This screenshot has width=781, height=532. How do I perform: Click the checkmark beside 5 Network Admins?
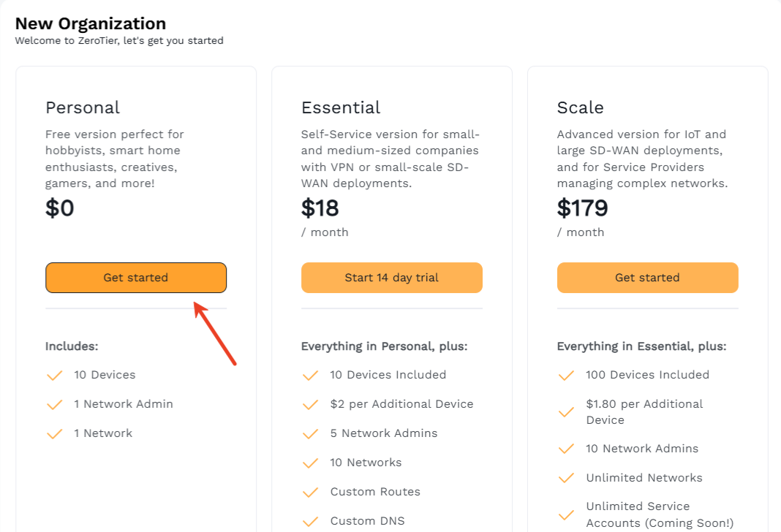coord(311,434)
